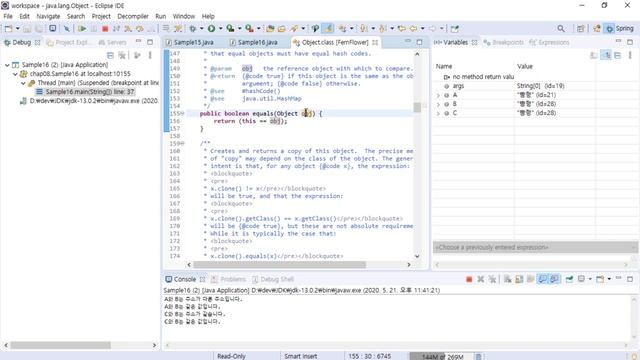Select the args variable row
Viewport: 640px width, 360px height.
[x=535, y=86]
